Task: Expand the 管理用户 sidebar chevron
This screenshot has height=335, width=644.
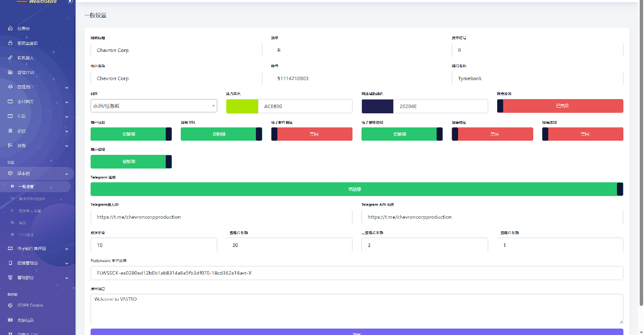Action: 67,88
